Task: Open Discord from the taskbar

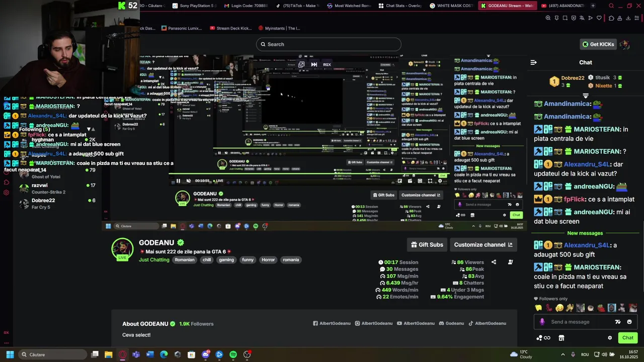Action: point(205,354)
